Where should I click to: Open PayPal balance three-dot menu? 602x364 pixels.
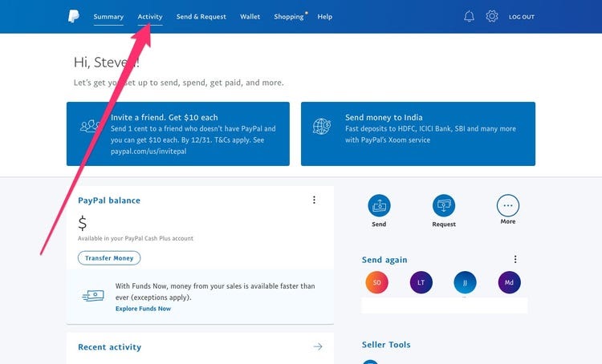pos(314,200)
